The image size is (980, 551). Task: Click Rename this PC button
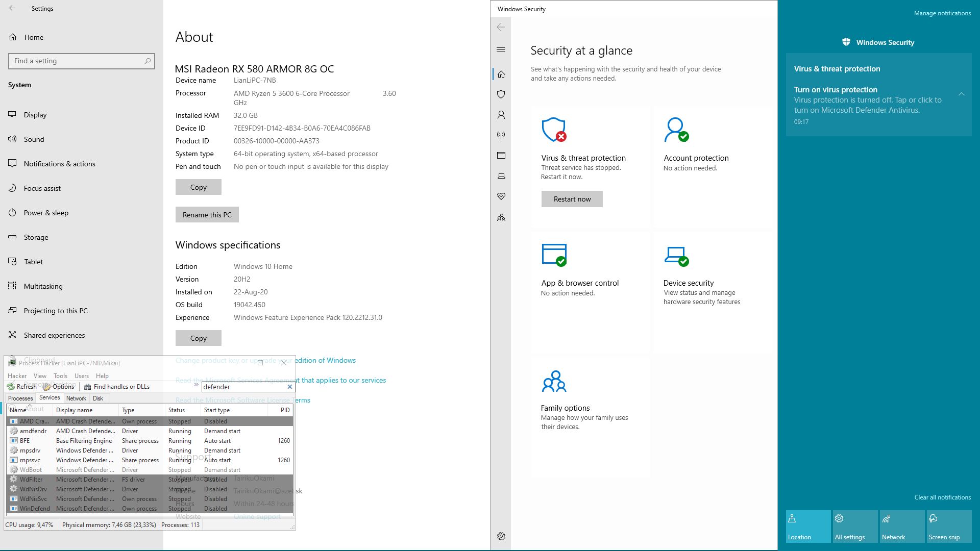207,215
